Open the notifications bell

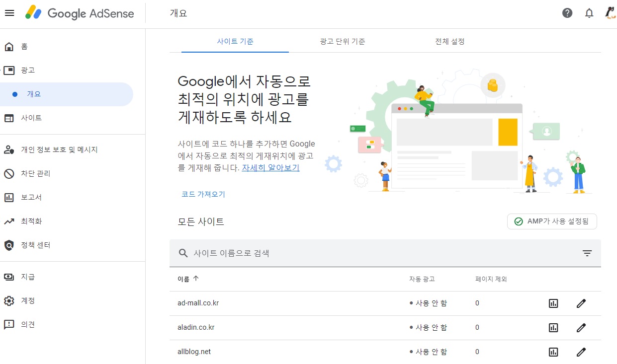(589, 13)
